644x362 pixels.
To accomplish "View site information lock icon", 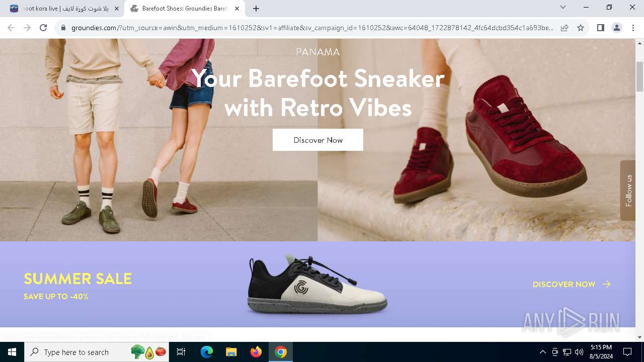I will click(63, 28).
